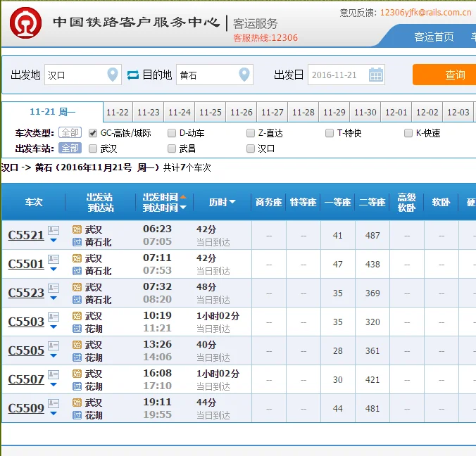Click the destination station location pin icon
Screen dimensions: 476x456
click(244, 75)
